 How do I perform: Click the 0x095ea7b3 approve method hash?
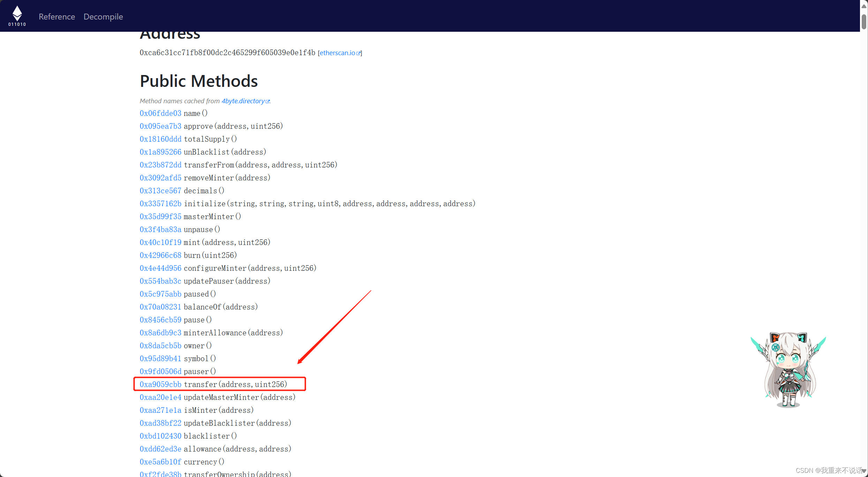(x=160, y=126)
